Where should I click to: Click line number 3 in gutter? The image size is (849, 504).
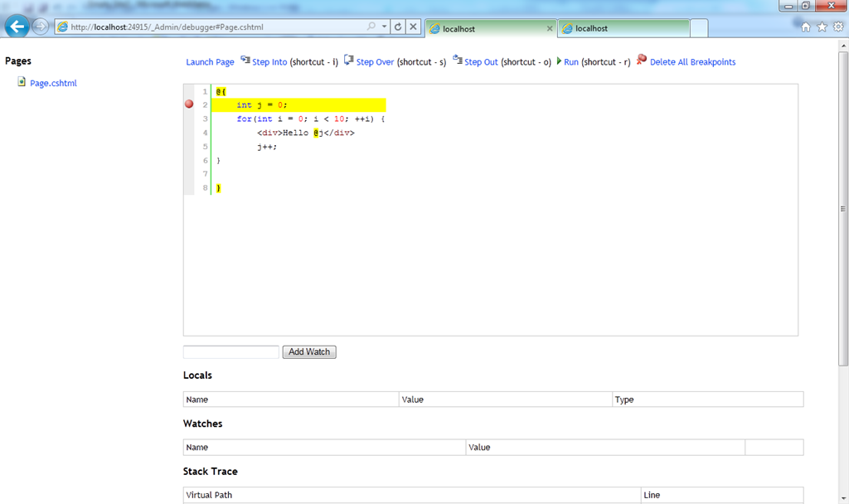[206, 119]
